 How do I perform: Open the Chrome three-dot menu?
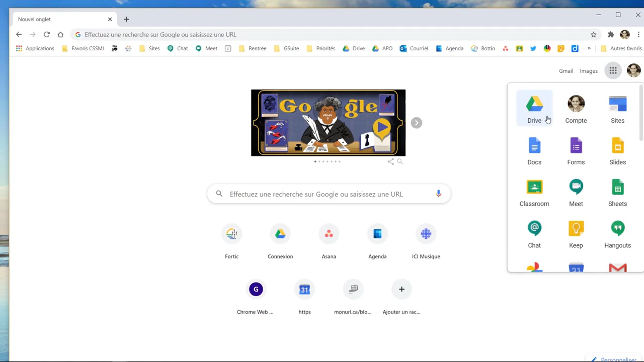click(x=639, y=34)
